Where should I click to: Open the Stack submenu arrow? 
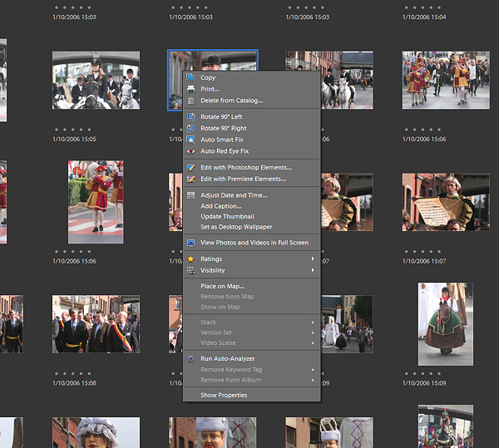click(x=313, y=322)
